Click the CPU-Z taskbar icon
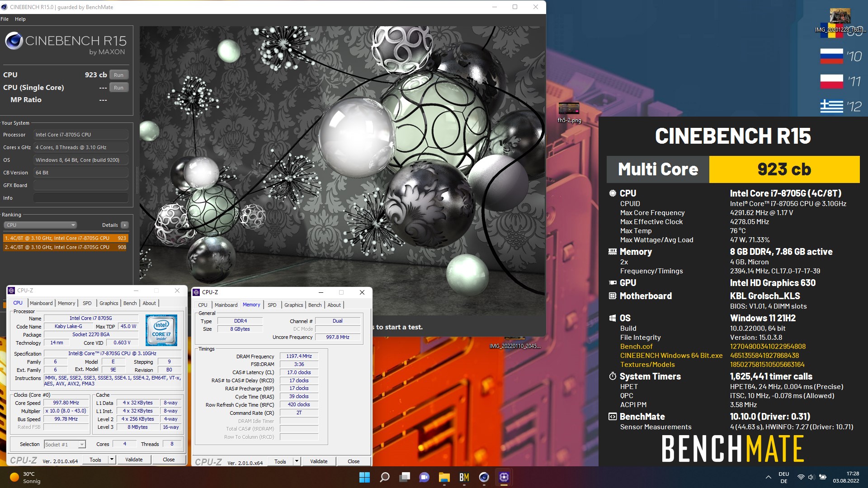 pos(504,477)
